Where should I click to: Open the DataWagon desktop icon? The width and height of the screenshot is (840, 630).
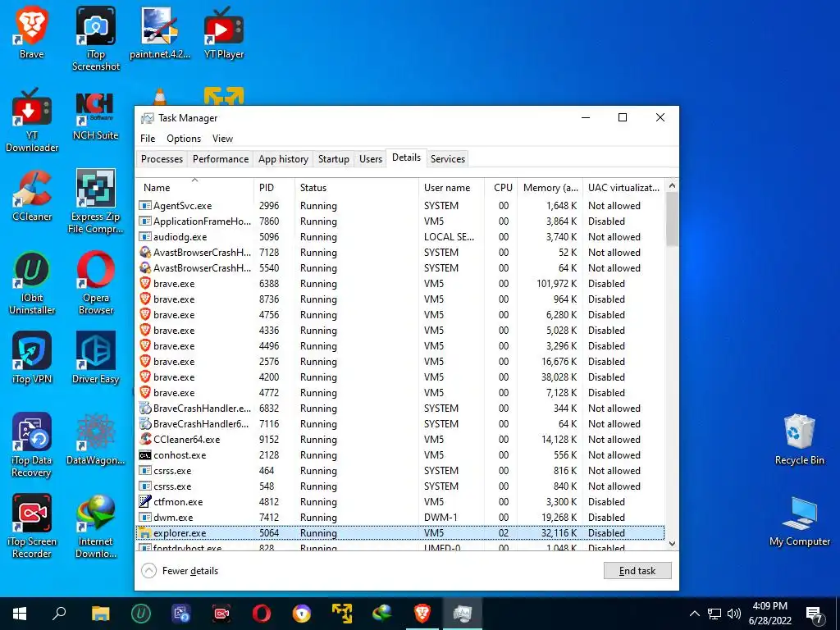point(95,439)
